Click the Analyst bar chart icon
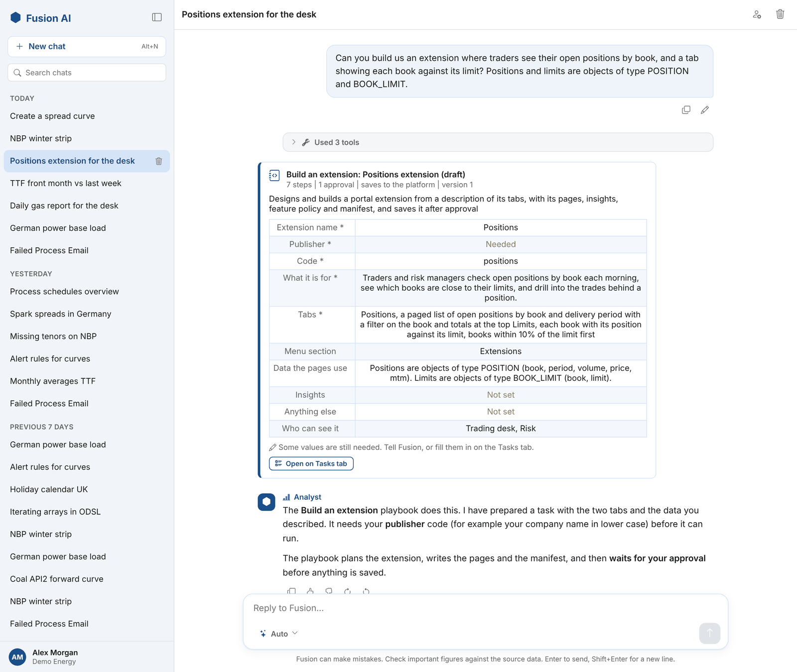This screenshot has height=672, width=797. tap(286, 497)
